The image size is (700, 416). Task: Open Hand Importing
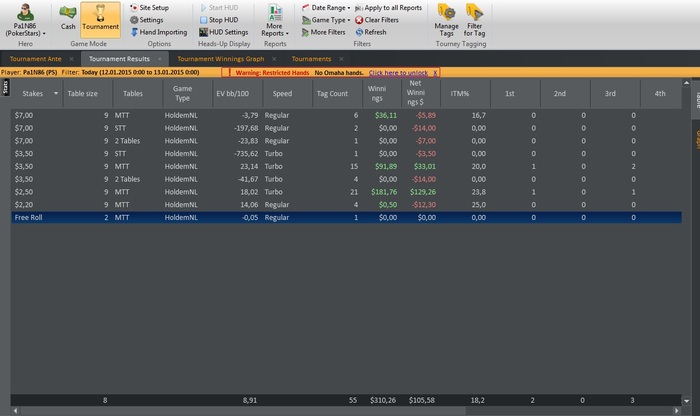click(x=159, y=32)
